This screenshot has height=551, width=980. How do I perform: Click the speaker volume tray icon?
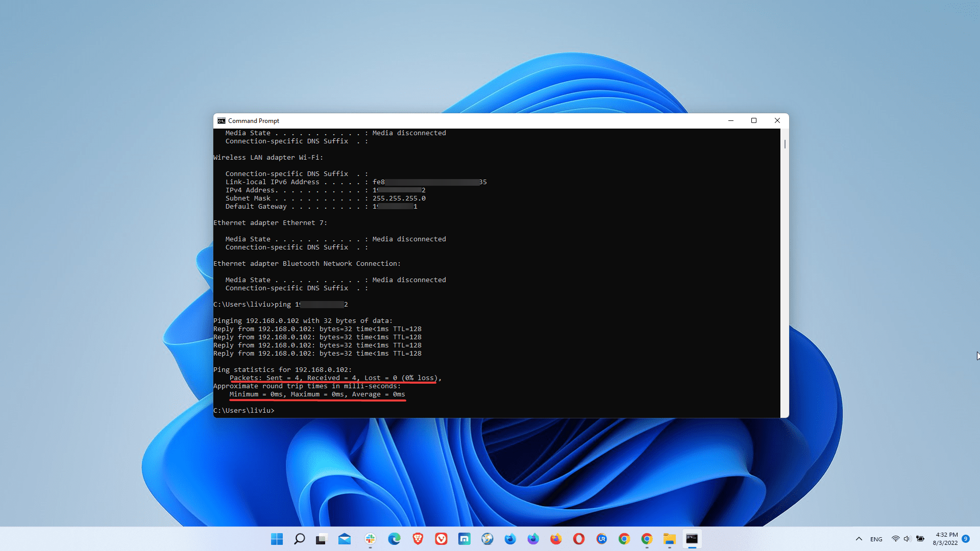coord(907,539)
